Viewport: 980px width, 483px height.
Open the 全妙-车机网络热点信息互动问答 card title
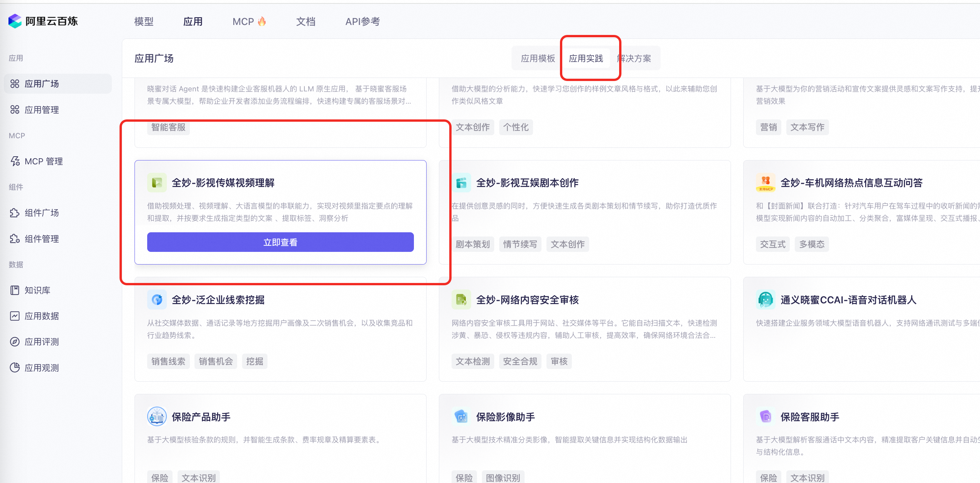[x=851, y=183]
